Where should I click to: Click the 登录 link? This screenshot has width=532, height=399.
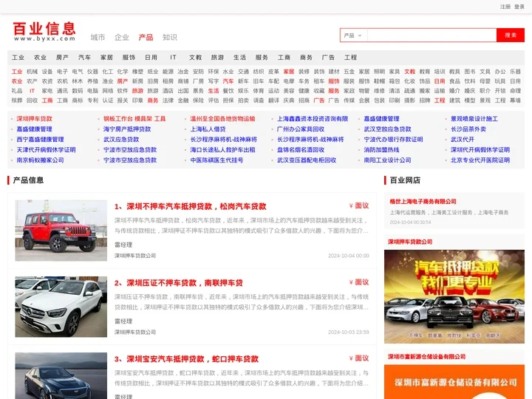tap(519, 7)
